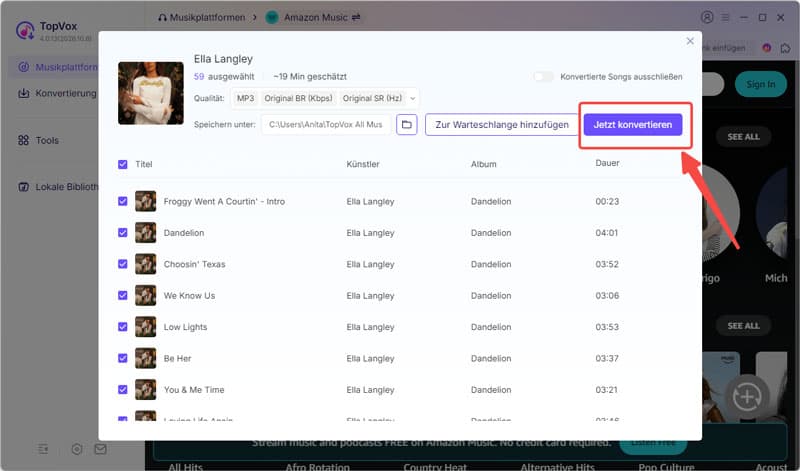The height and width of the screenshot is (471, 800).
Task: Click the second SEE ALL button
Action: click(743, 326)
